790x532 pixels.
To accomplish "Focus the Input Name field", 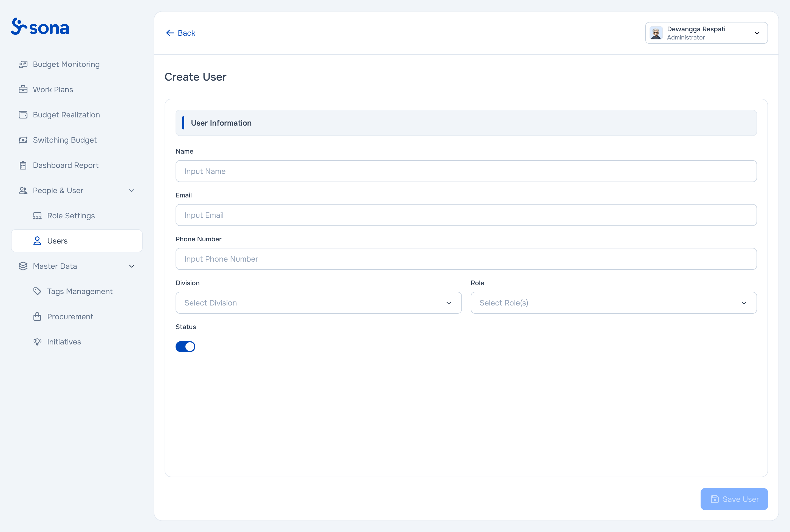I will (x=466, y=171).
